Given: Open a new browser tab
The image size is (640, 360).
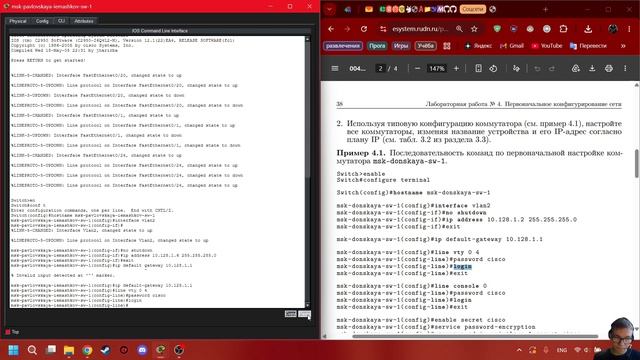Looking at the screenshot, I should pos(545,9).
